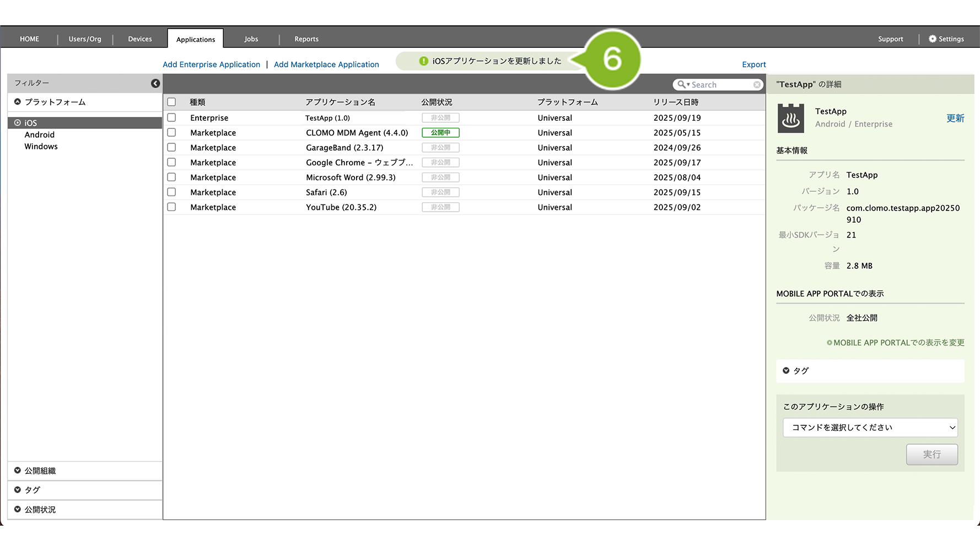Switch to the Devices tab

(x=139, y=39)
